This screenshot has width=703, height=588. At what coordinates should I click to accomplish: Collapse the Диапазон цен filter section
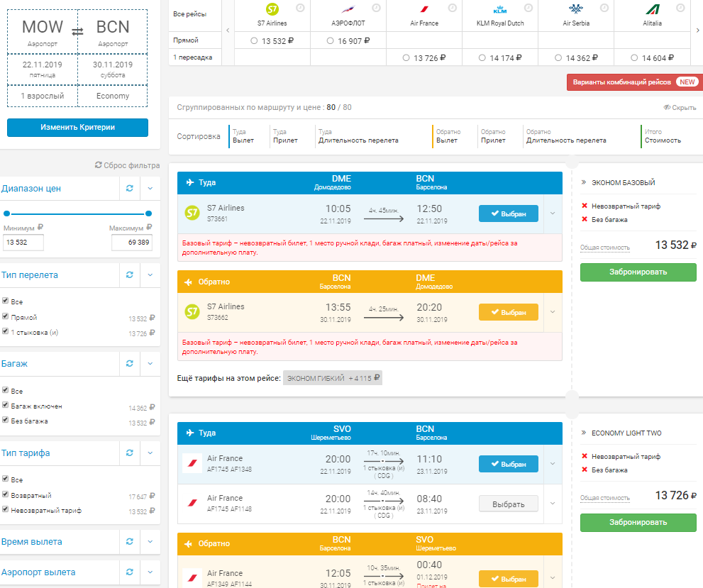coord(150,188)
